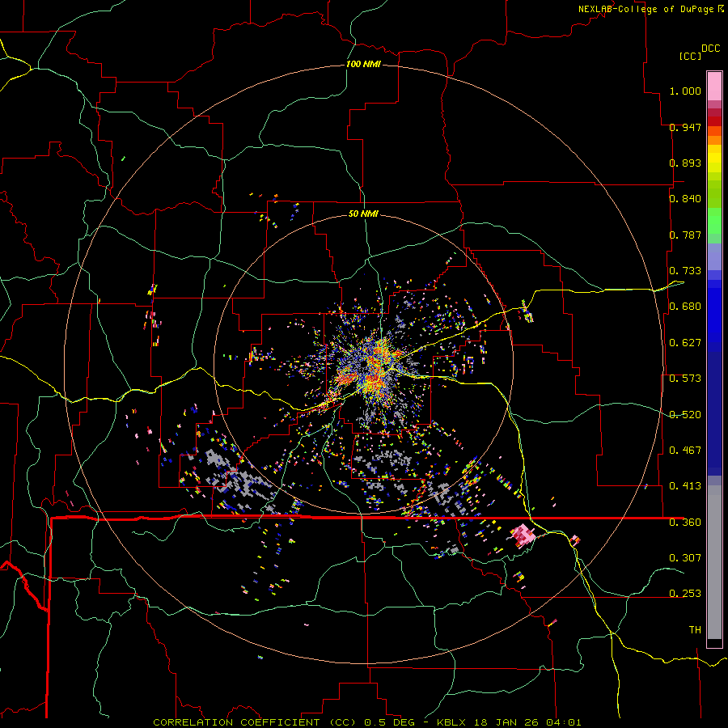Viewport: 728px width, 728px height.
Task: Click the 0.467 scale value
Action: click(685, 451)
